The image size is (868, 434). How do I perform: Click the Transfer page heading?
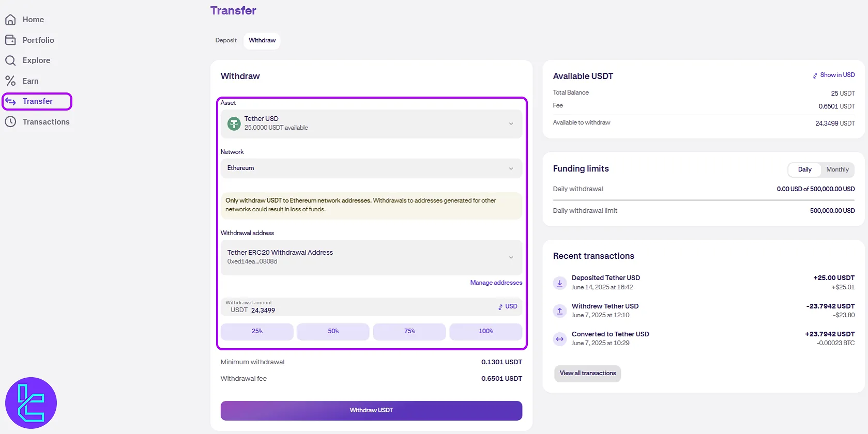click(x=233, y=11)
